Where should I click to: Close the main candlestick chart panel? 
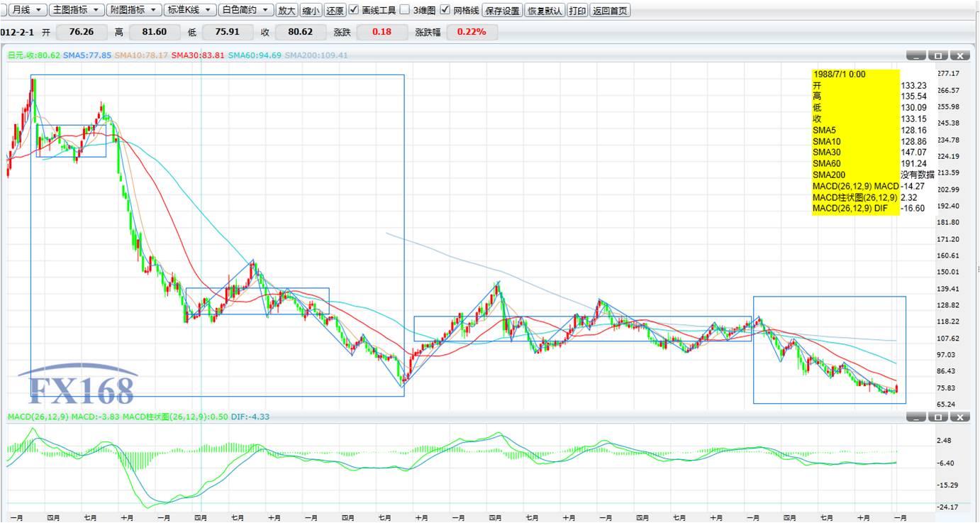coord(960,55)
